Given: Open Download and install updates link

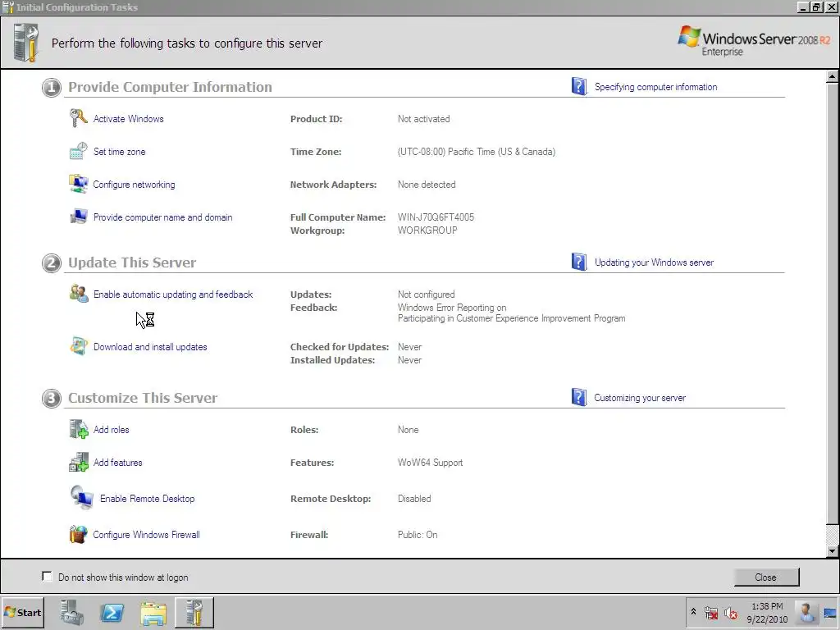Looking at the screenshot, I should [150, 347].
